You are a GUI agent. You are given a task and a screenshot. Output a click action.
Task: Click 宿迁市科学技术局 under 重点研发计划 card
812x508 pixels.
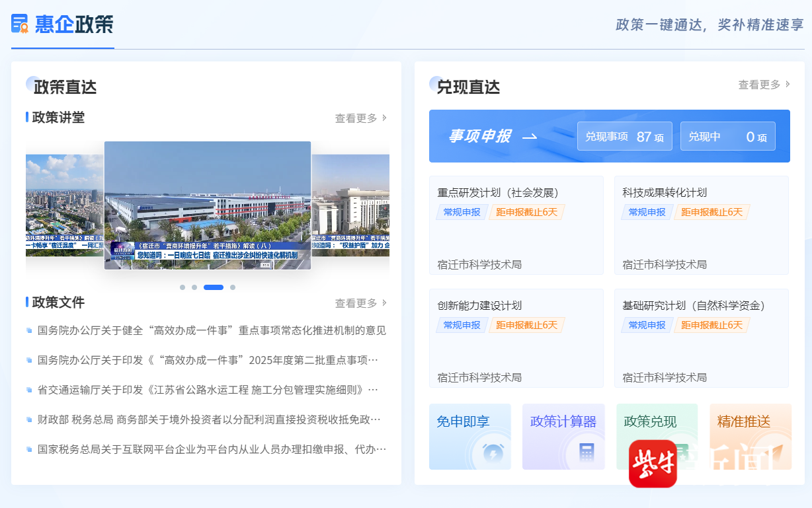pos(479,264)
